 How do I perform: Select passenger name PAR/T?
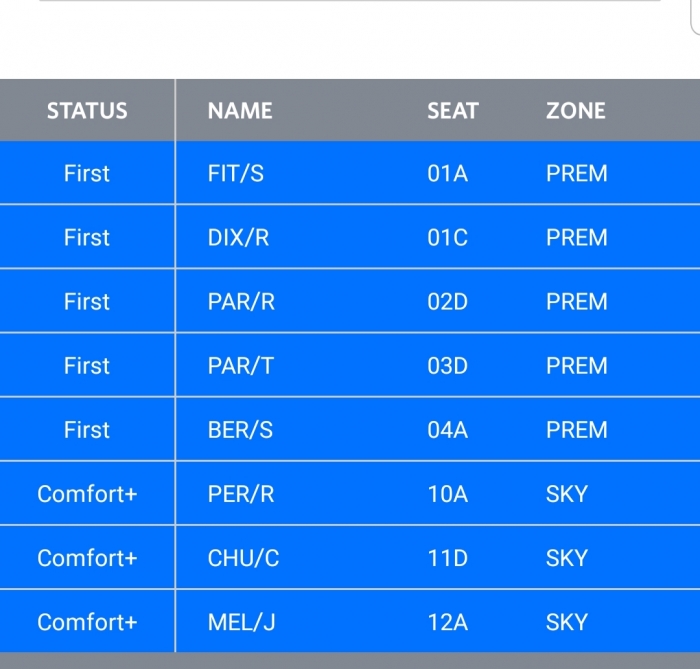tap(240, 366)
